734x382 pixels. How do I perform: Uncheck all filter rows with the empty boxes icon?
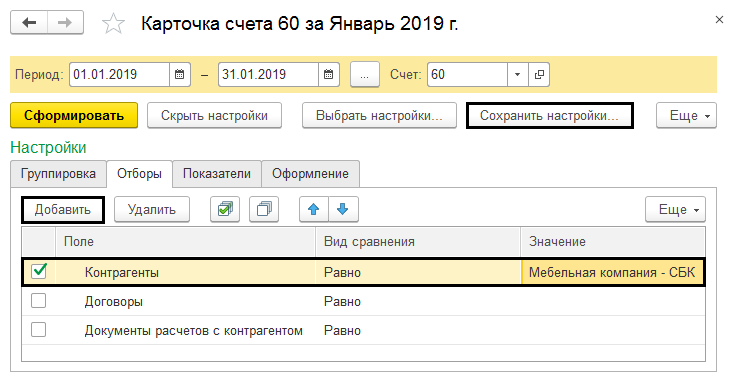point(264,209)
